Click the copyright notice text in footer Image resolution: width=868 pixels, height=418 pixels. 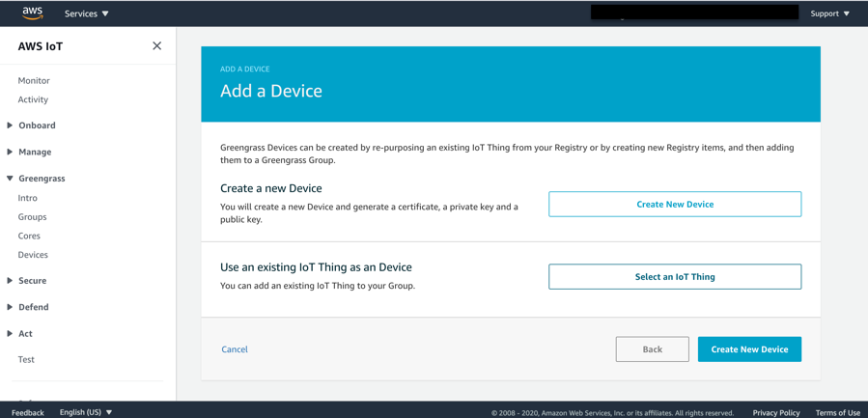[x=613, y=413]
